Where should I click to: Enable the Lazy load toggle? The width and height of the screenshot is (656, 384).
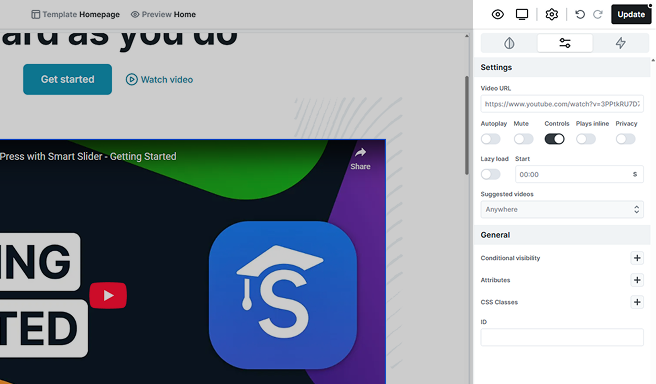(x=490, y=174)
